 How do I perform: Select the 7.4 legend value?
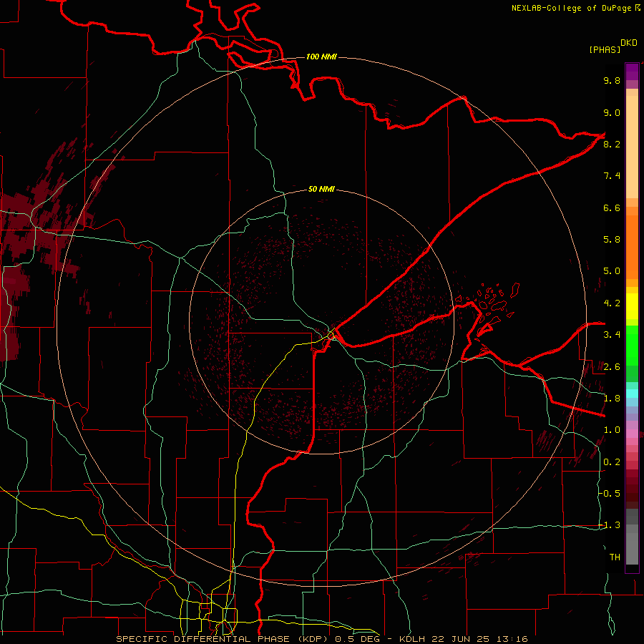coord(612,176)
